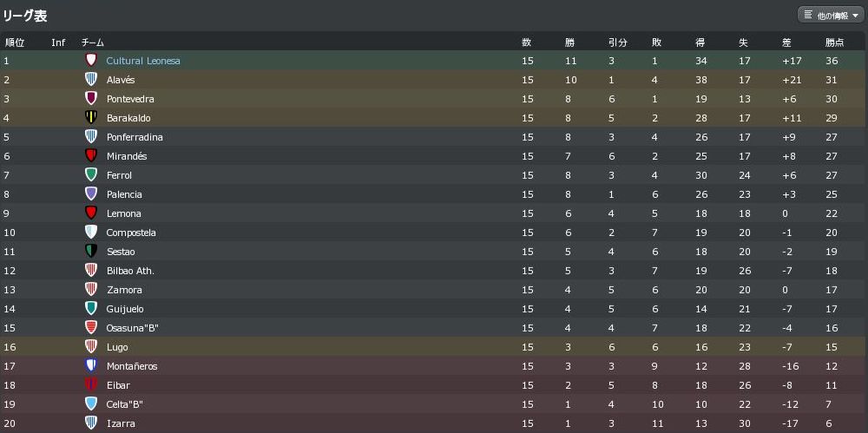The image size is (868, 433).
Task: Click the Sestao green-black crest
Action: 91,252
